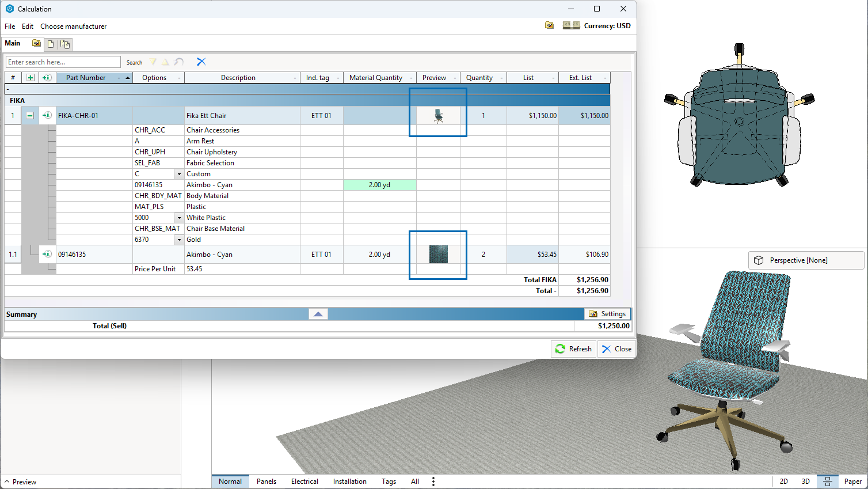Click the Options column header
Image resolution: width=868 pixels, height=489 pixels.
(x=159, y=78)
